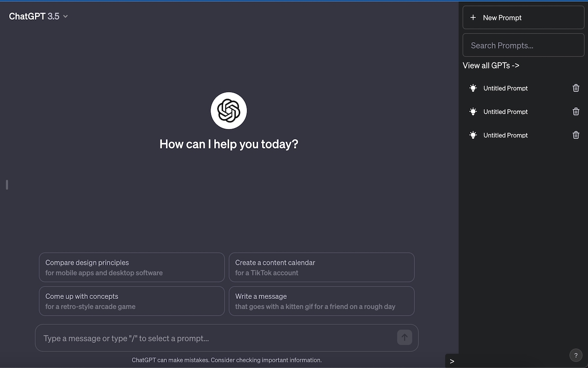This screenshot has height=368, width=588.
Task: Delete the second Untitled Prompt via trash icon
Action: coord(576,111)
